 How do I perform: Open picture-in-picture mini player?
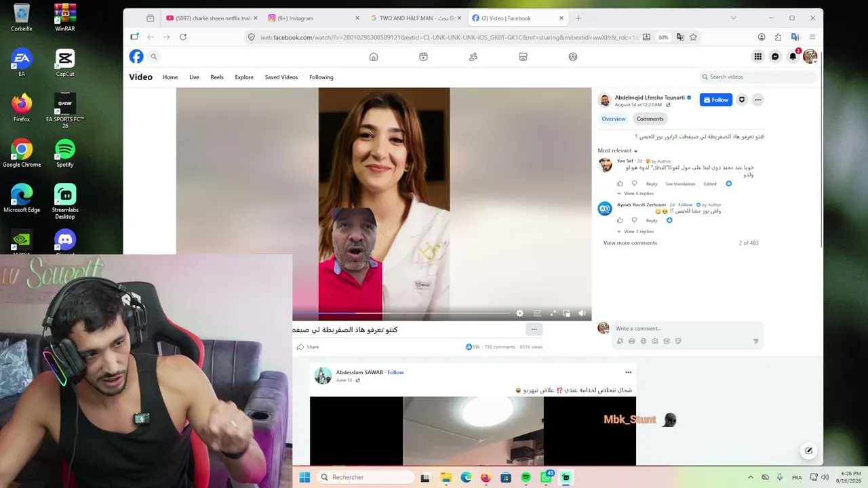coord(567,313)
